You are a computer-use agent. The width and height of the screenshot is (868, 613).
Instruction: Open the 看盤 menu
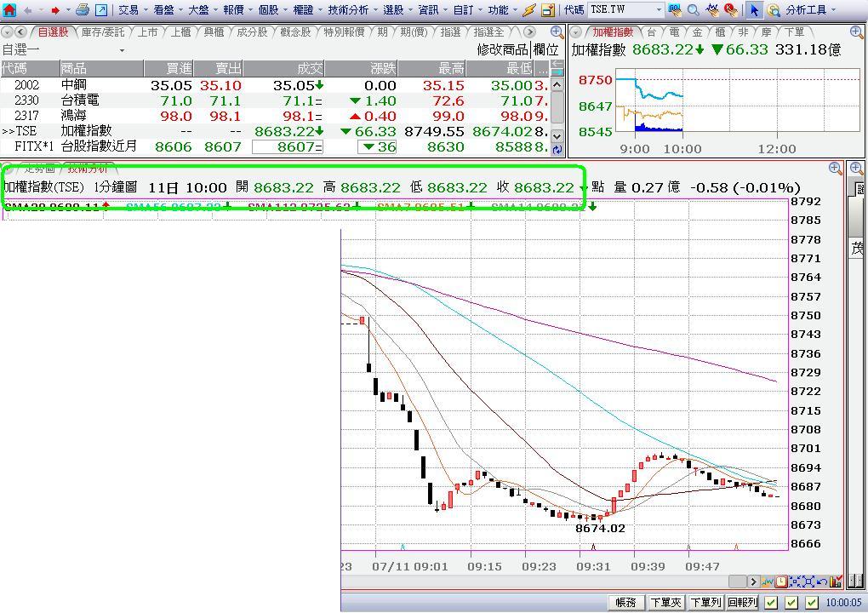tap(164, 10)
